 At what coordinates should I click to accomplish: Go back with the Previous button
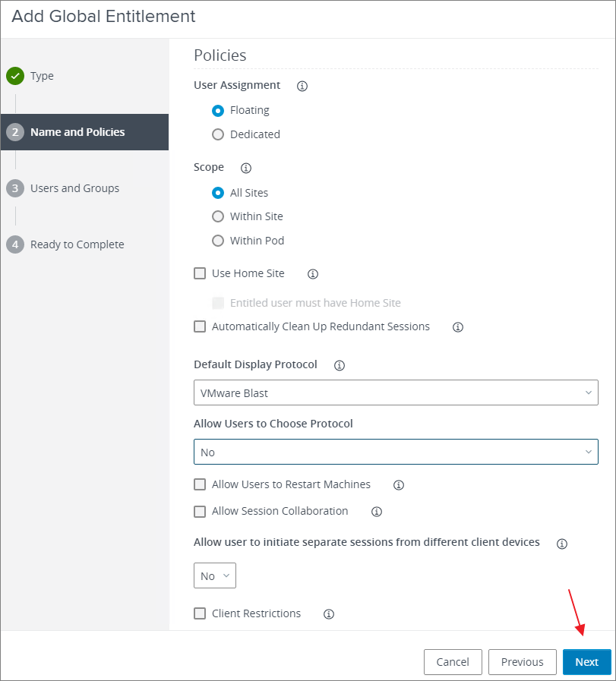[522, 661]
